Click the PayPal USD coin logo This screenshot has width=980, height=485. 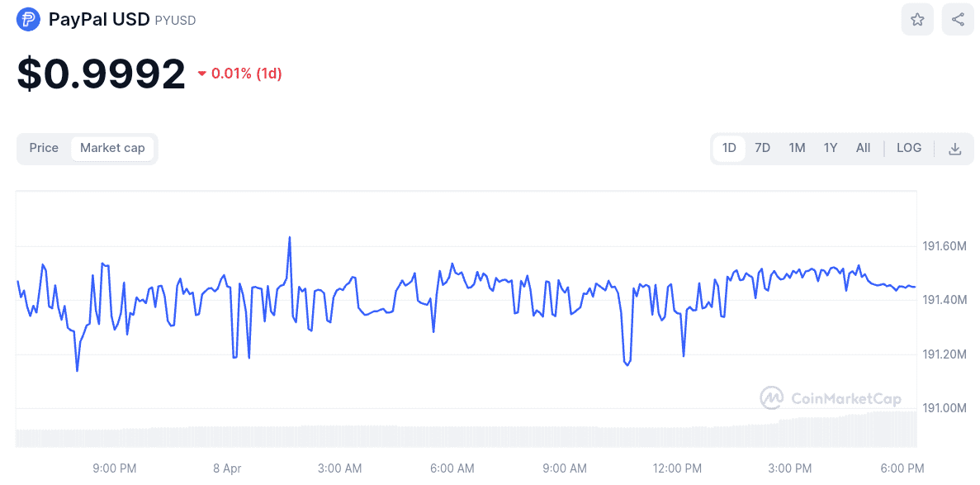tap(28, 20)
